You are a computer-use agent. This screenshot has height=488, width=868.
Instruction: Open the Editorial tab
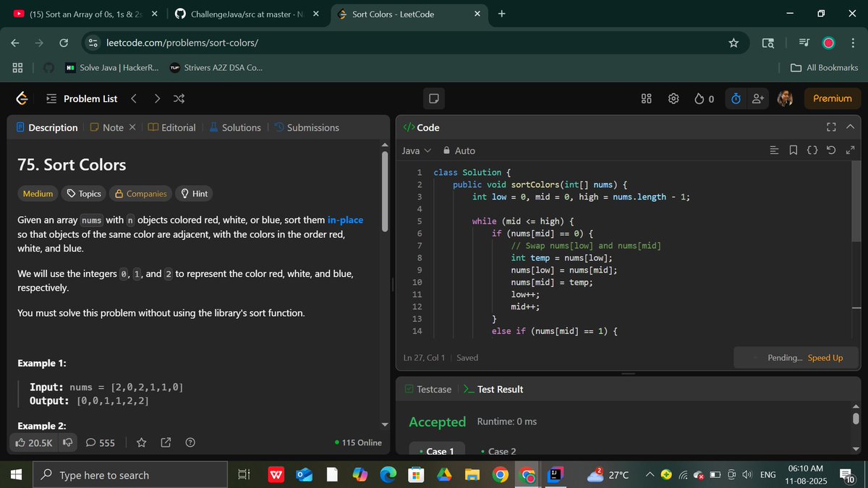[x=171, y=127]
